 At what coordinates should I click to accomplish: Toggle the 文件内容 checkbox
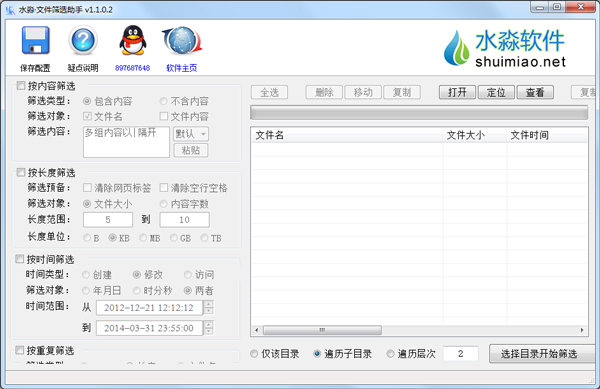click(x=164, y=116)
